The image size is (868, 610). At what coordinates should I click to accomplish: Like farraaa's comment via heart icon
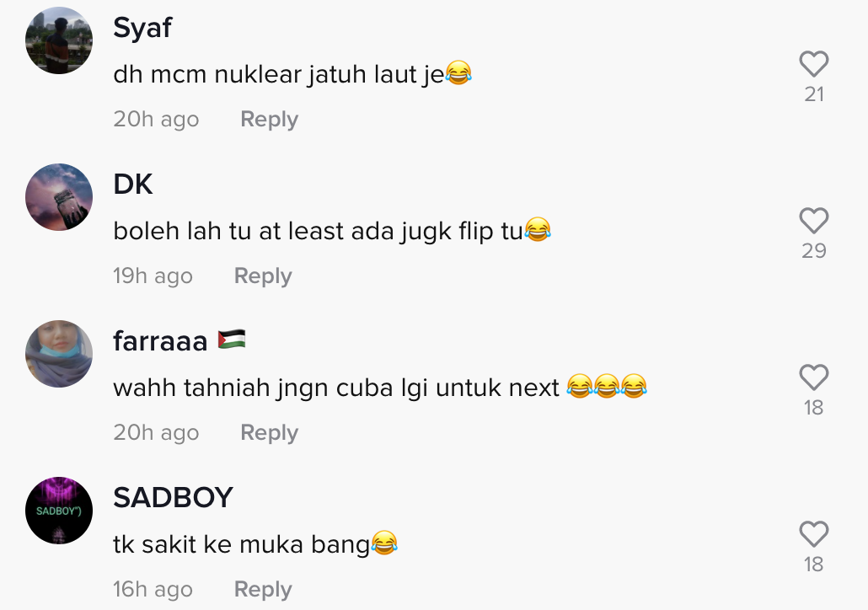coord(814,377)
